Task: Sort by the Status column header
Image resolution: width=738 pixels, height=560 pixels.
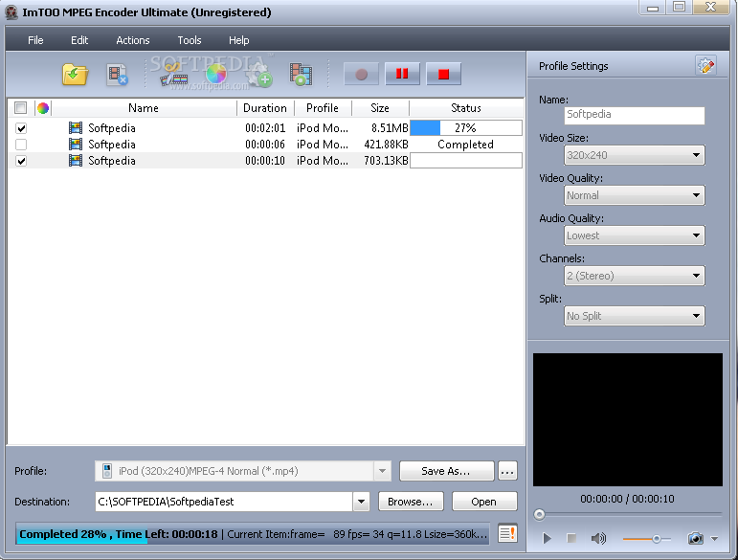Action: click(466, 108)
